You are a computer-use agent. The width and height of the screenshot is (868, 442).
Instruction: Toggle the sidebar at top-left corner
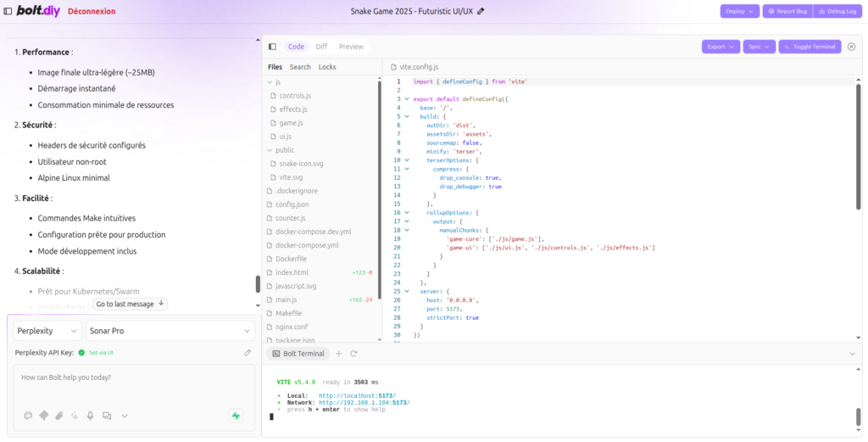pos(8,11)
